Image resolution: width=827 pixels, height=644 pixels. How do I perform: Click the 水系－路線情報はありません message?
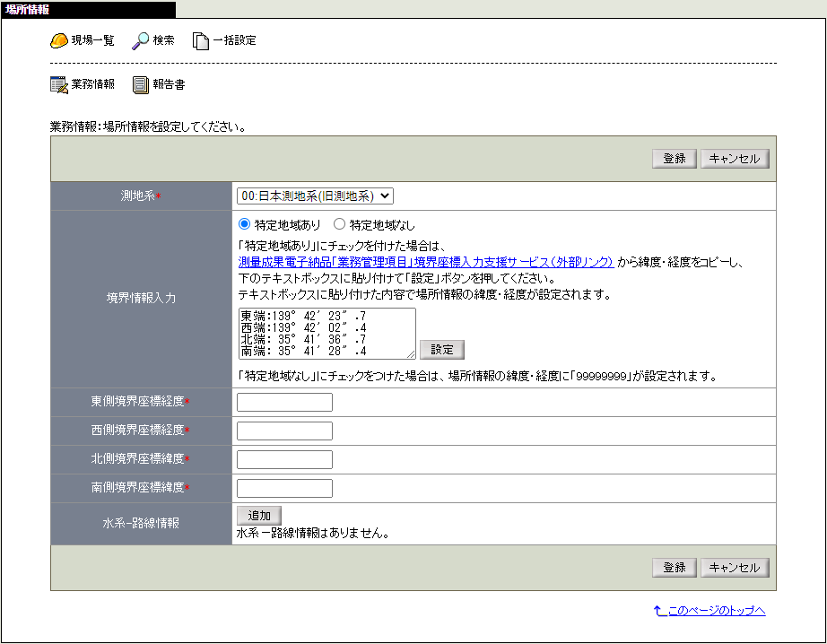click(313, 534)
